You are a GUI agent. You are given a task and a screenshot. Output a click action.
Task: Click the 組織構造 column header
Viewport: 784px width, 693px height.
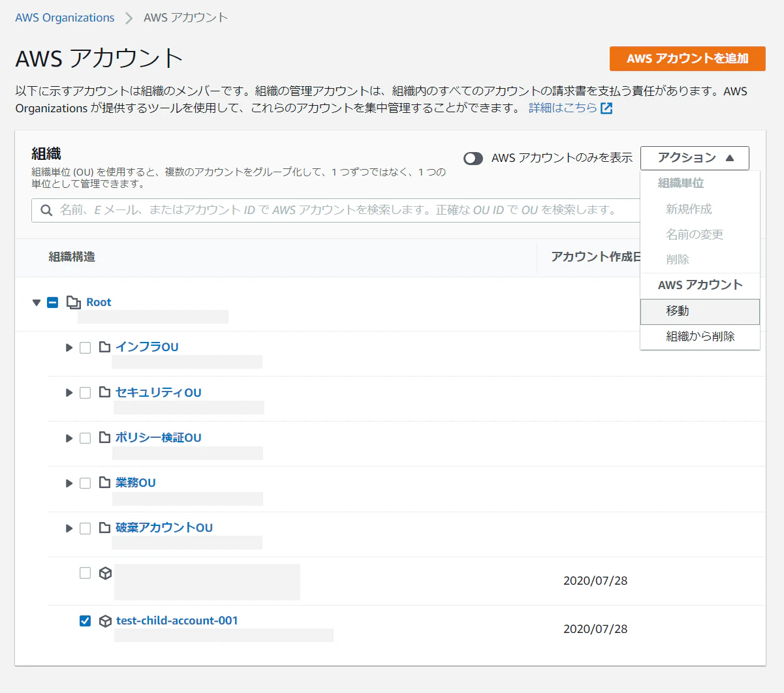[72, 257]
